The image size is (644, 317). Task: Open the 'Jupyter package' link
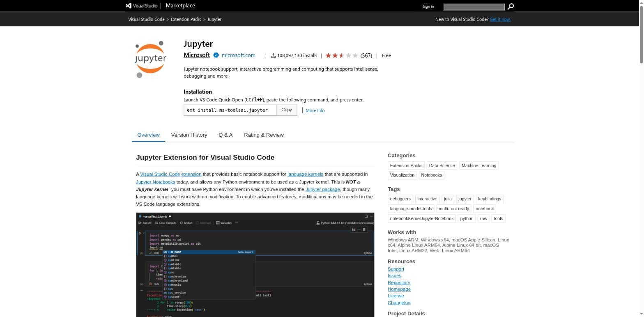322,189
